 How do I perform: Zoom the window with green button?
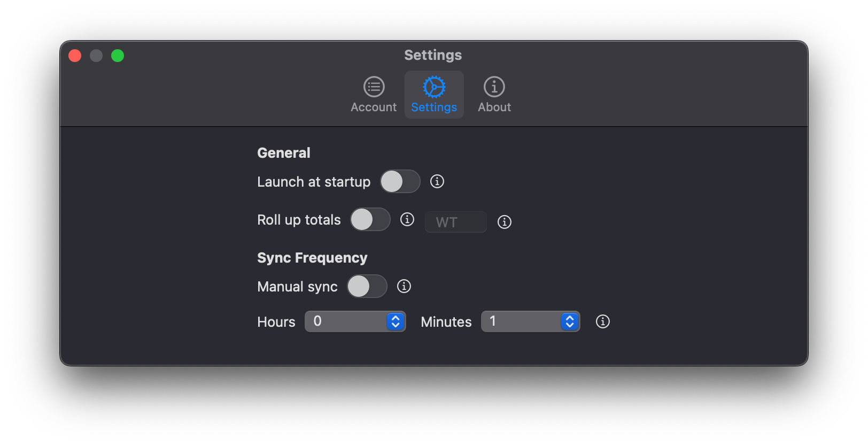point(118,56)
